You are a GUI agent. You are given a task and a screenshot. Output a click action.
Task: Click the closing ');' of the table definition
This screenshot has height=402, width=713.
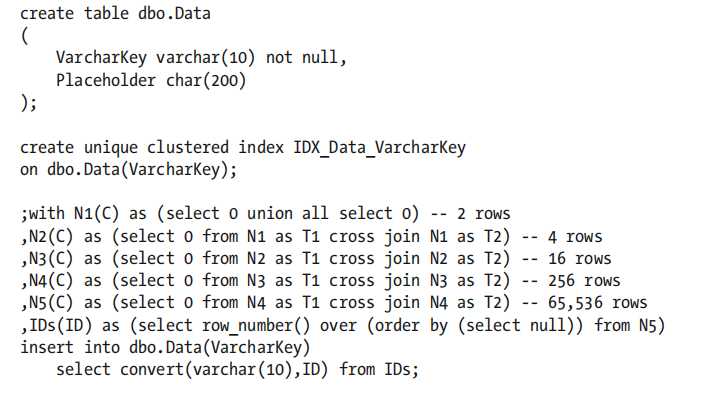[x=29, y=101]
